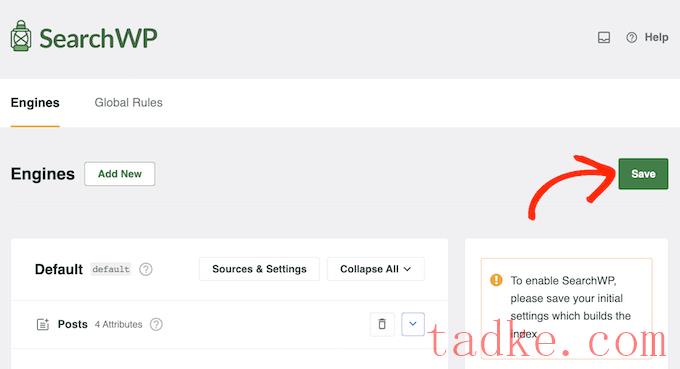
Task: Click the SearchWP brand name text
Action: (x=98, y=38)
